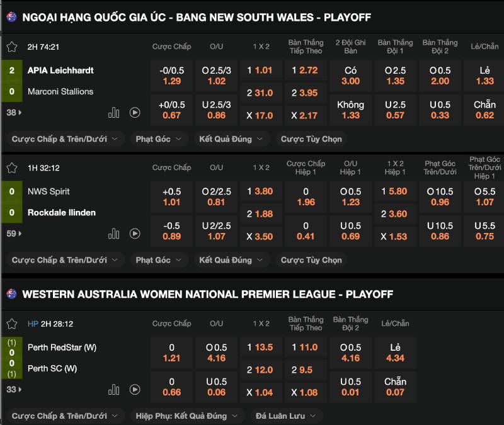Open statistics chart for Perth RedStar match

(114, 390)
